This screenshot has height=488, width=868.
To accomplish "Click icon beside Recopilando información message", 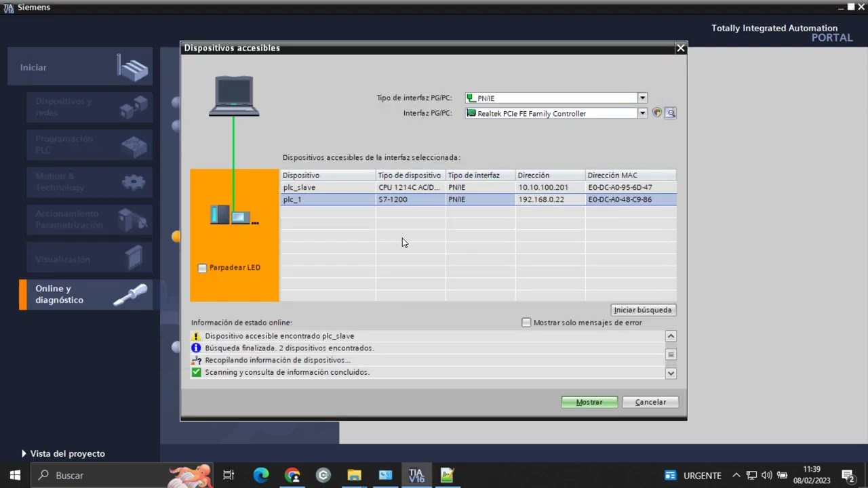I will [196, 360].
